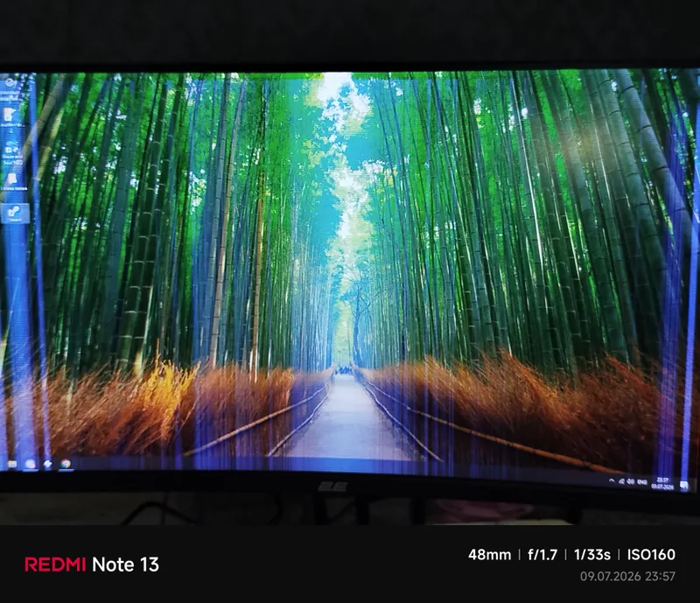Open File Explorer on the taskbar
This screenshot has height=603, width=700.
tap(12, 464)
